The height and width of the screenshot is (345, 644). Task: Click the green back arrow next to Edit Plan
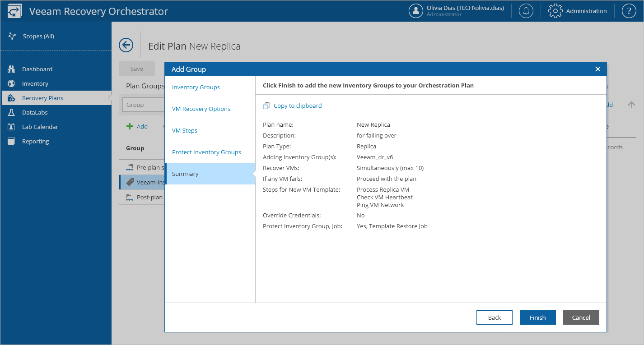point(126,45)
